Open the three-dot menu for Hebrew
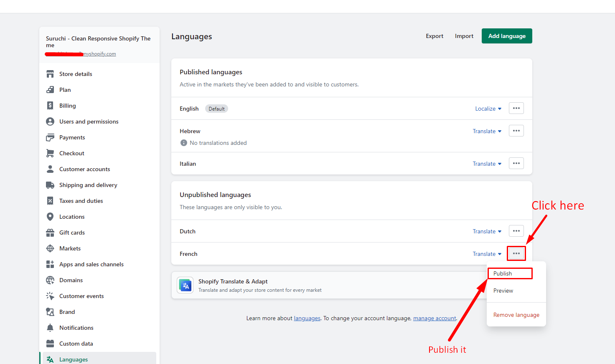This screenshot has height=364, width=615. (516, 131)
